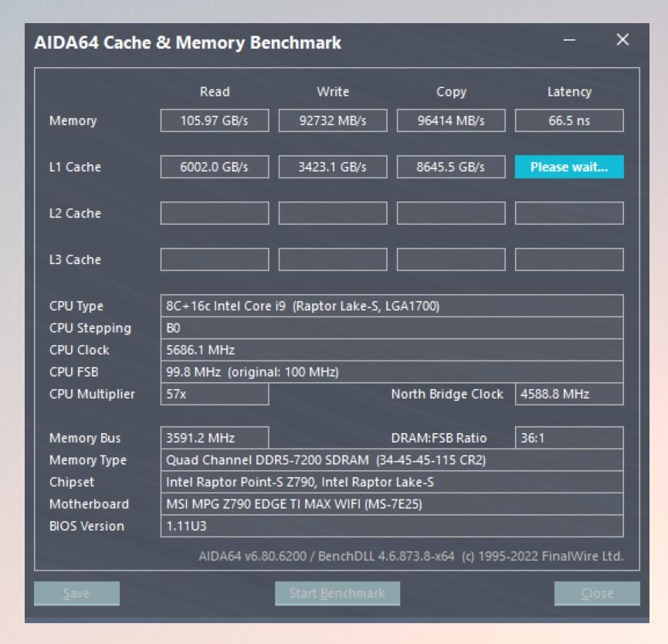Click the CPU Clock label
Viewport: 668px width, 644px height.
point(80,350)
